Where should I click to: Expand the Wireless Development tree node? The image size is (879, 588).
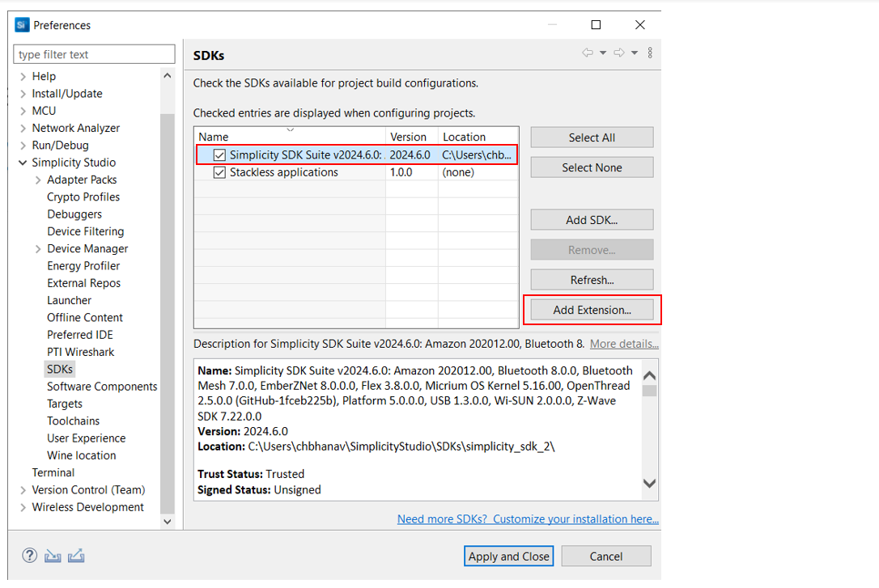(x=23, y=508)
